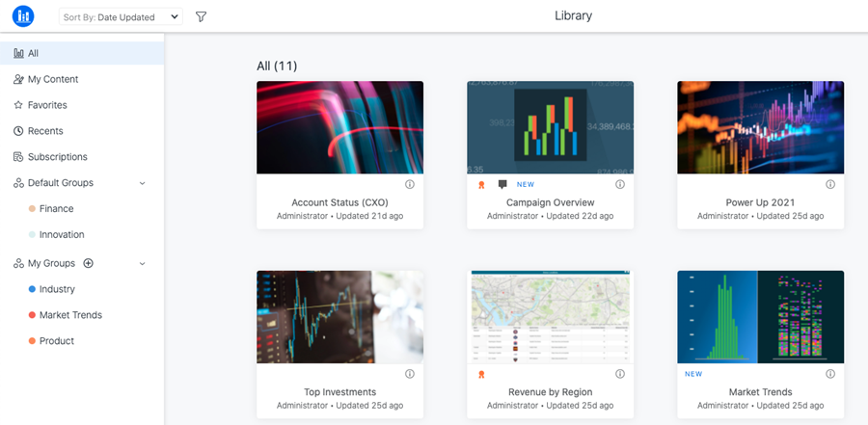Click the certified ribbon icon on Campaign Overview
Viewport: 868px width, 425px height.
pyautogui.click(x=481, y=185)
